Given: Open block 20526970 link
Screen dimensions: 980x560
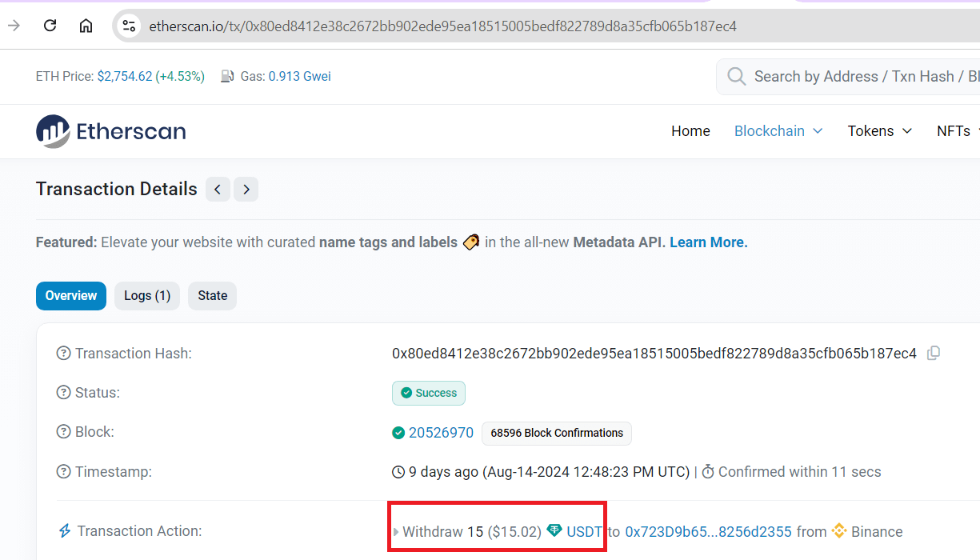Looking at the screenshot, I should click(x=441, y=433).
